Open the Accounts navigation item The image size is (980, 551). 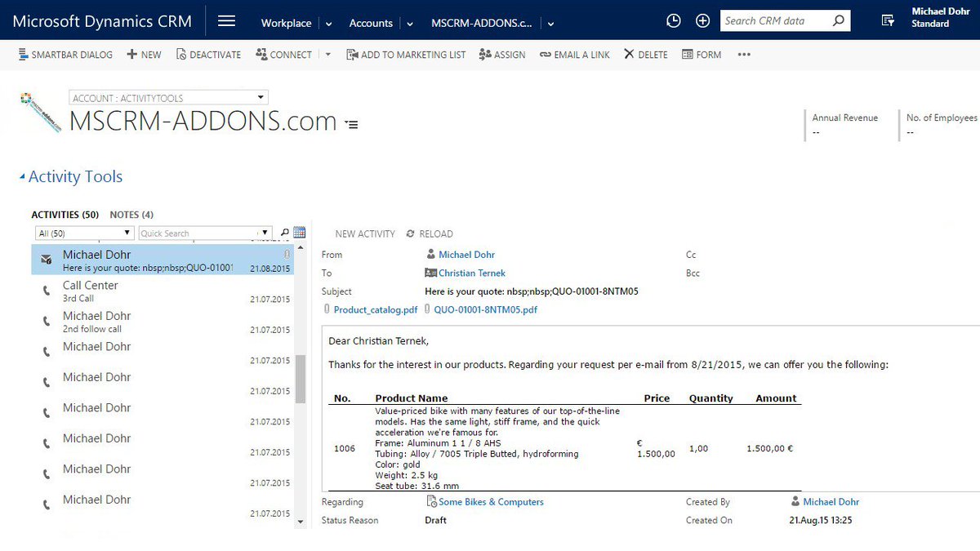[x=371, y=23]
